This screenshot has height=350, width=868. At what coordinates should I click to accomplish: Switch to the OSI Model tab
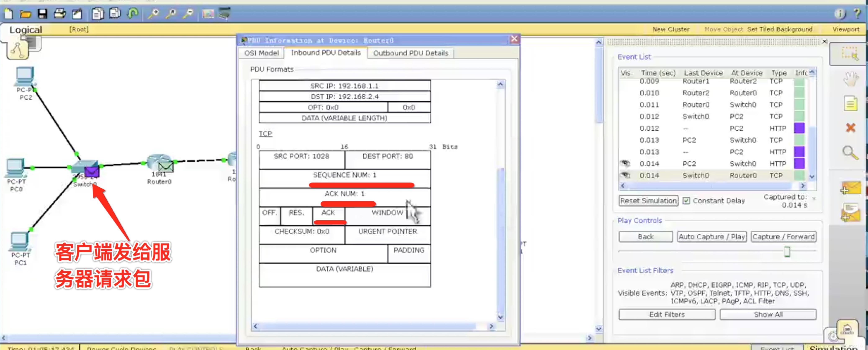click(262, 53)
